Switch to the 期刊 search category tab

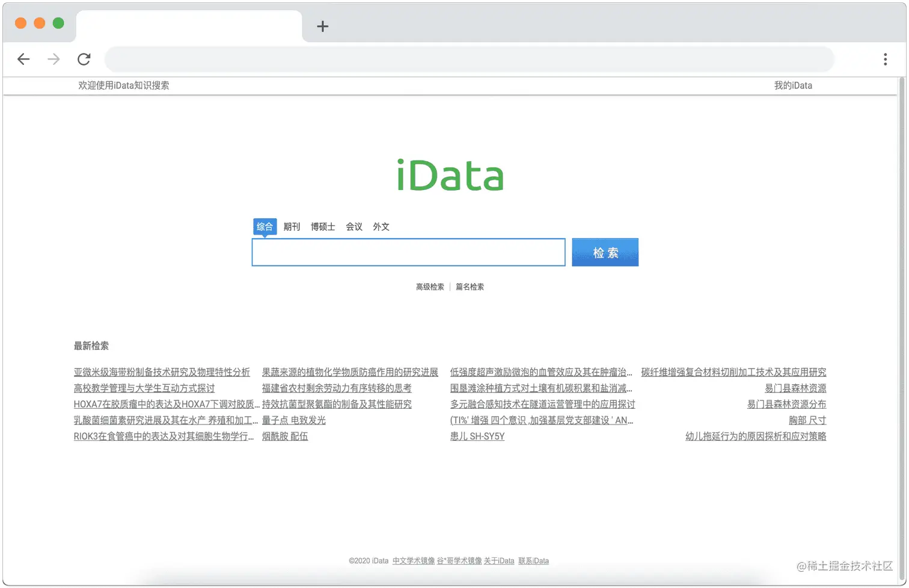(292, 227)
